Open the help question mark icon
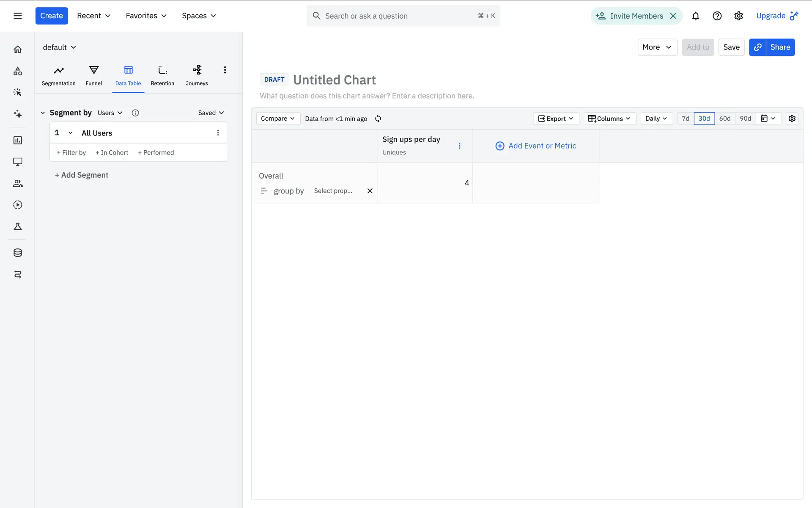812x508 pixels. click(x=717, y=16)
